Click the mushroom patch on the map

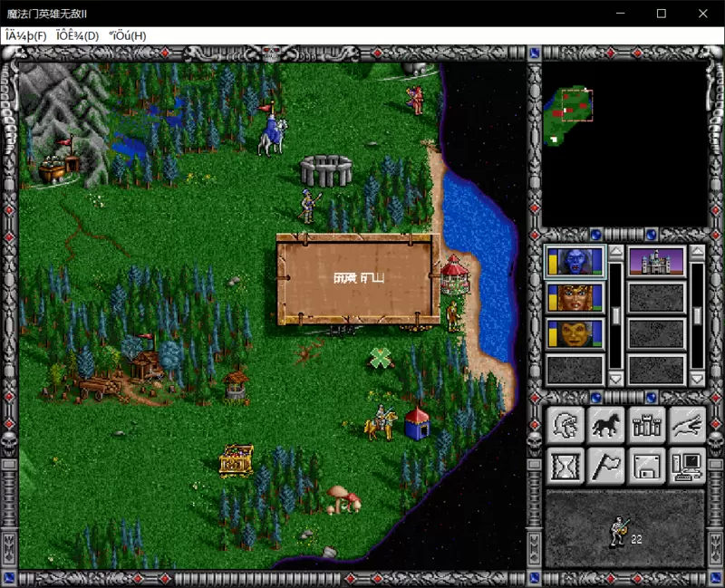(343, 500)
